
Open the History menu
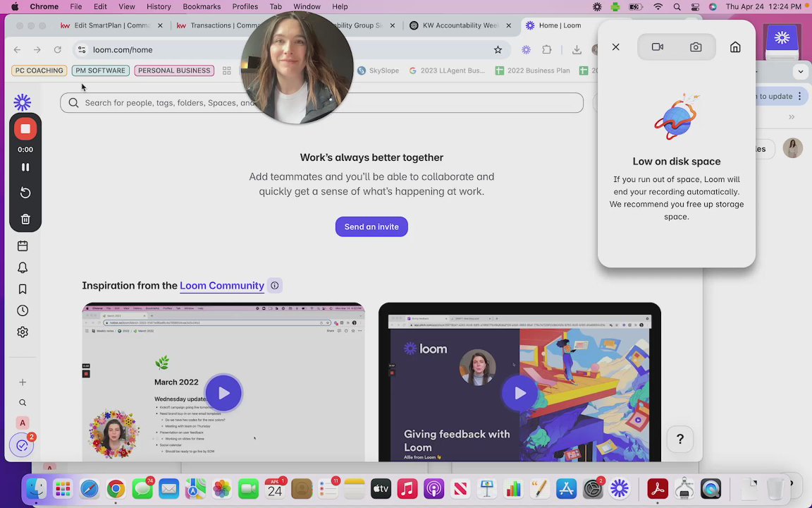tap(159, 7)
